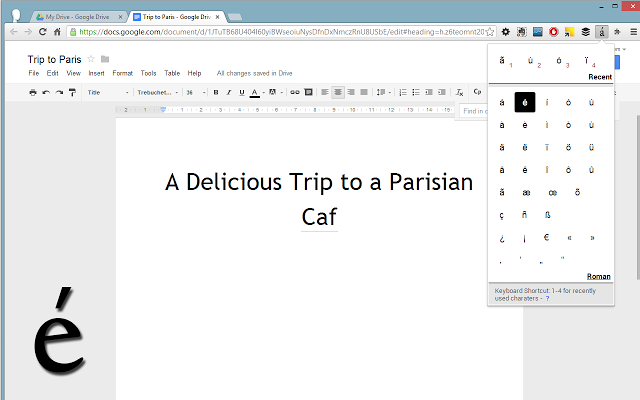
Task: Toggle underline formatting
Action: pyautogui.click(x=242, y=92)
